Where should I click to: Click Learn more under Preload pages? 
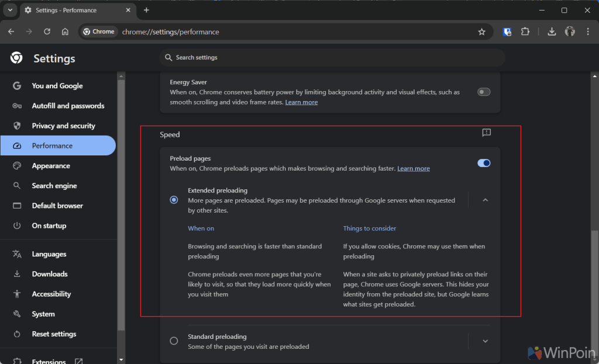click(x=414, y=168)
